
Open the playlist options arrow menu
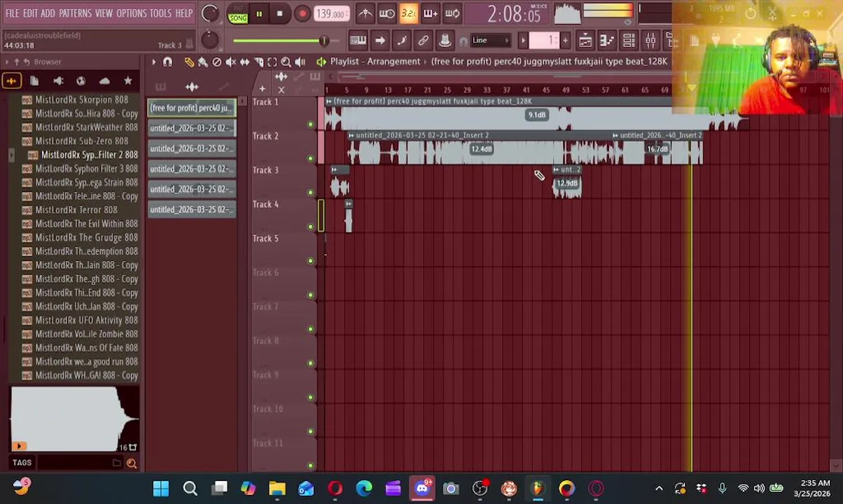pos(153,62)
